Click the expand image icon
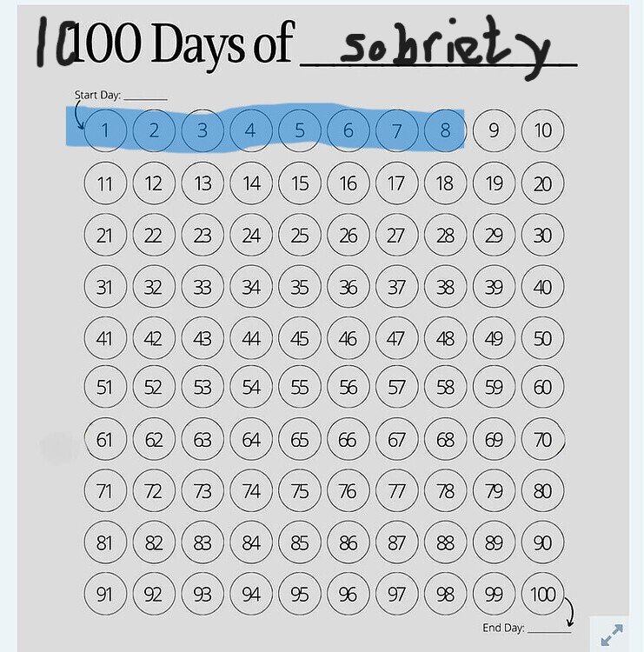The height and width of the screenshot is (652, 644). pyautogui.click(x=612, y=634)
